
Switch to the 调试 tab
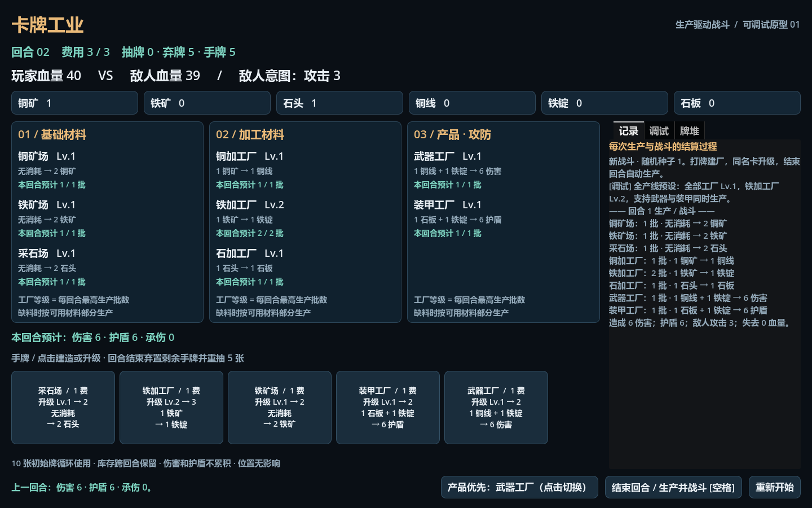[x=659, y=131]
